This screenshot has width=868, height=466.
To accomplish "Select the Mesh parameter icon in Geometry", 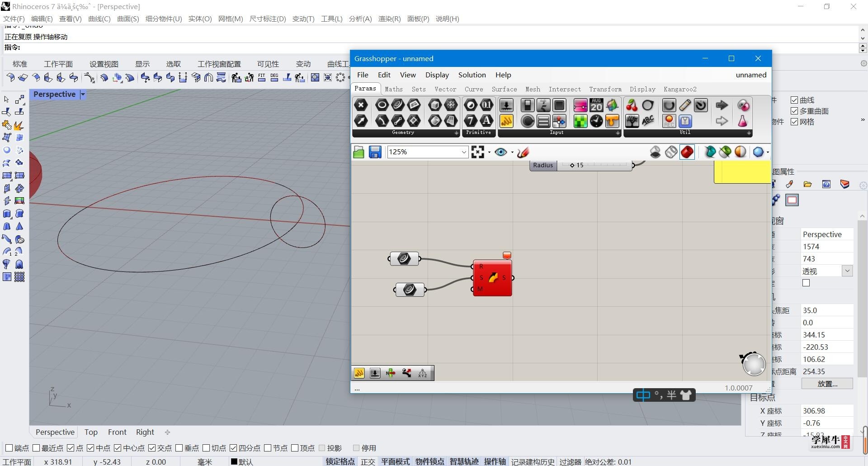I will 451,105.
